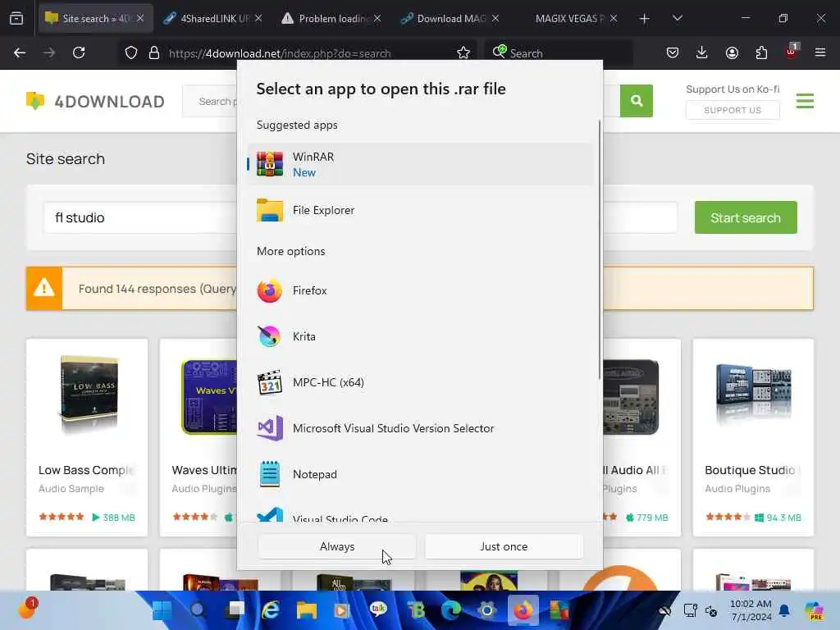The height and width of the screenshot is (630, 840).
Task: Open a new browser tab
Action: click(x=645, y=19)
